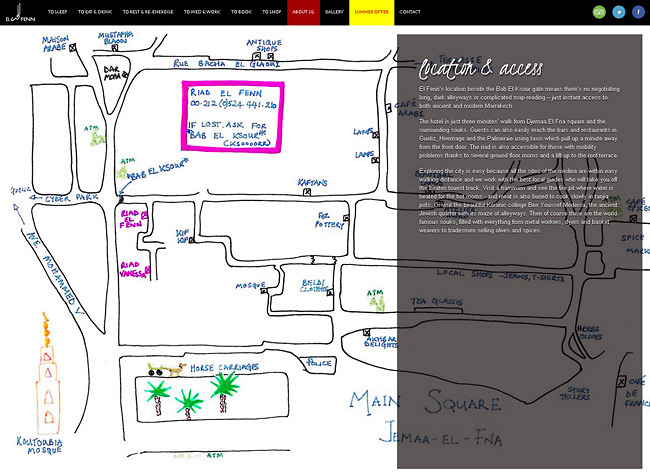Click the marker box beside Kif Kif
The height and width of the screenshot is (472, 650).
pos(192,240)
